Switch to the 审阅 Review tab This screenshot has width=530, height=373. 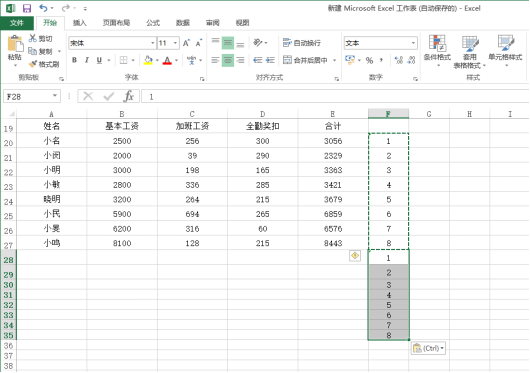pyautogui.click(x=213, y=23)
